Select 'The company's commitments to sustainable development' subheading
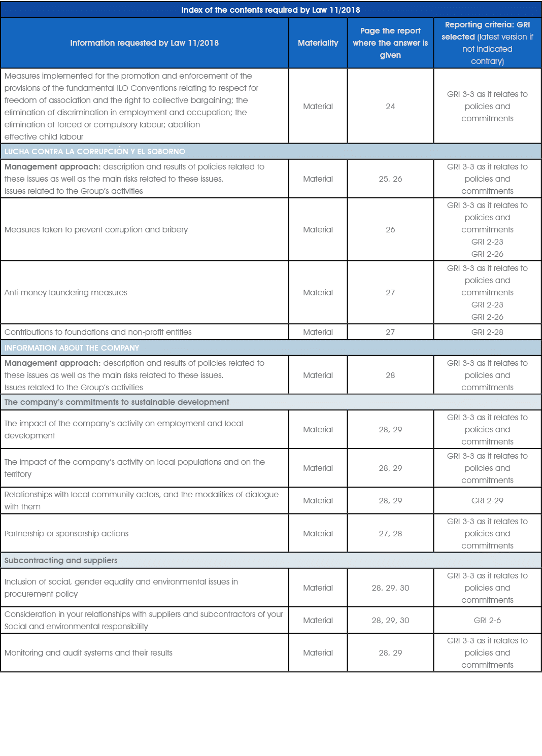This screenshot has height=756, width=542. click(117, 402)
